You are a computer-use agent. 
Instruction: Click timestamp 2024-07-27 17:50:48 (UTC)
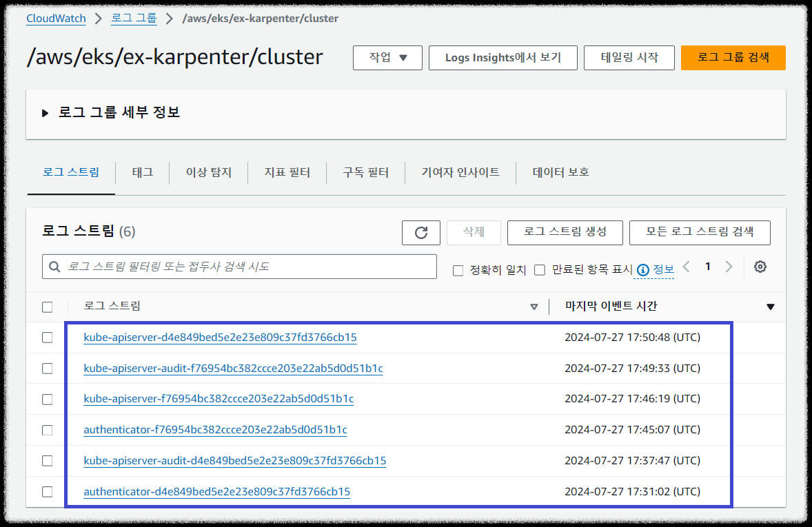point(632,338)
